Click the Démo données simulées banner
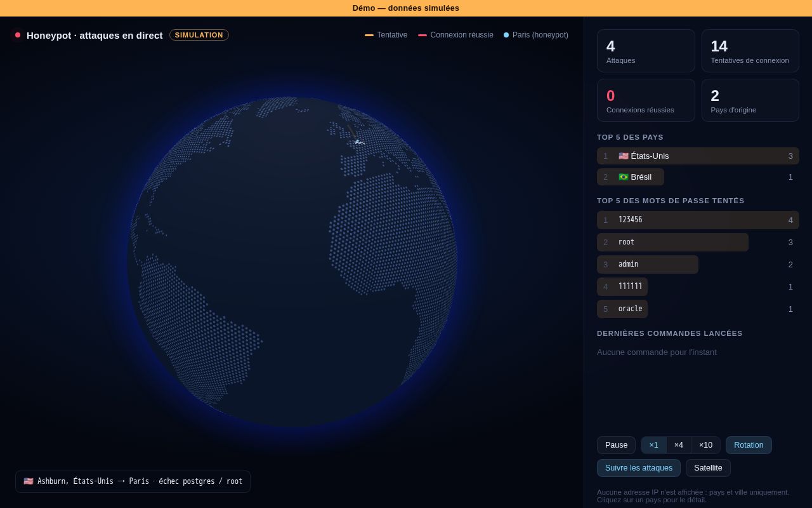Image resolution: width=812 pixels, height=508 pixels. 406,8
